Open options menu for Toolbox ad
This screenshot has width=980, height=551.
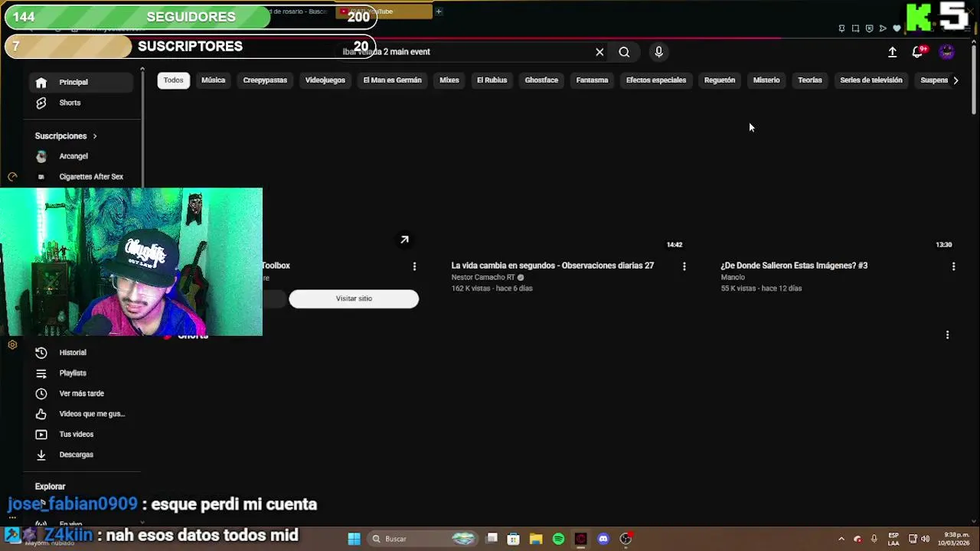414,266
